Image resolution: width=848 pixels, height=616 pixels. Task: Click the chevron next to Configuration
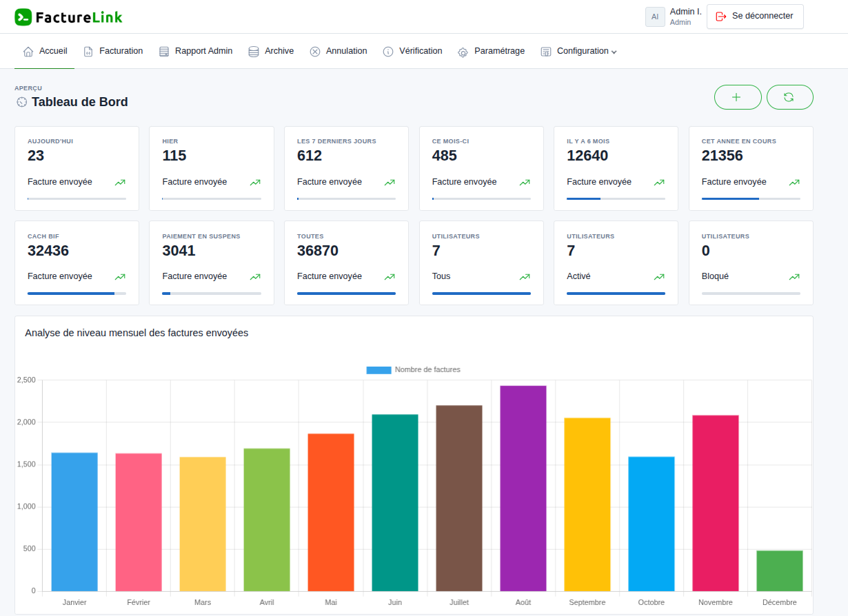[x=614, y=52]
